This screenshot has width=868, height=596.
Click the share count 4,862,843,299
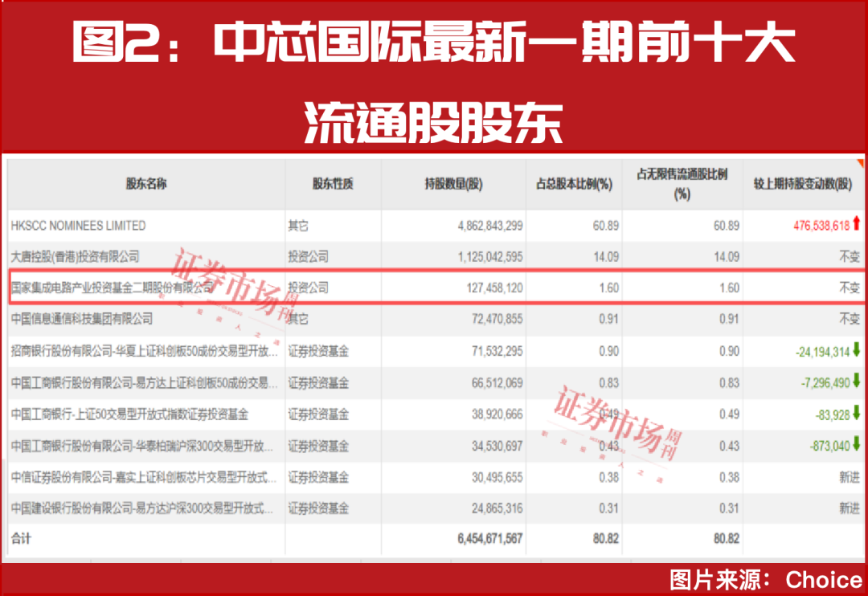pyautogui.click(x=490, y=226)
